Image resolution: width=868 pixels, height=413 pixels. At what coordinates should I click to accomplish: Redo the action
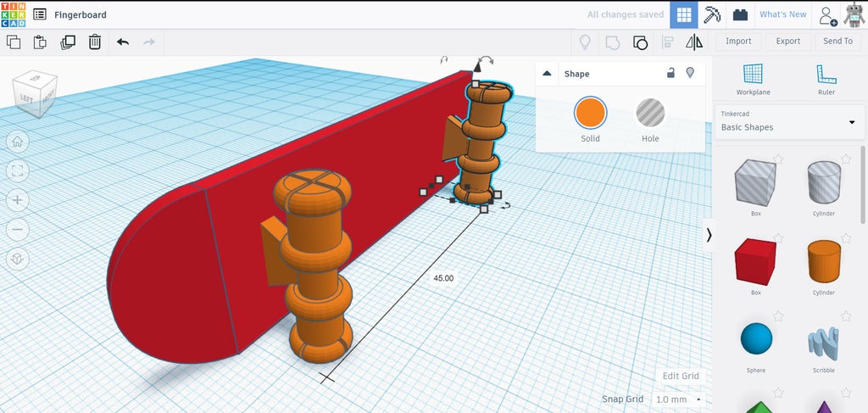(x=149, y=42)
